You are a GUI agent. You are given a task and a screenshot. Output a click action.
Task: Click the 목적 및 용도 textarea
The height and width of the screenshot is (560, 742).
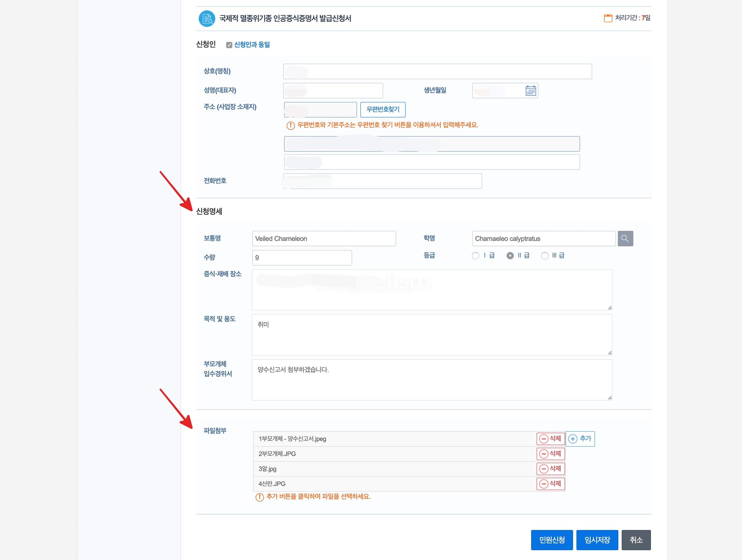pyautogui.click(x=432, y=335)
